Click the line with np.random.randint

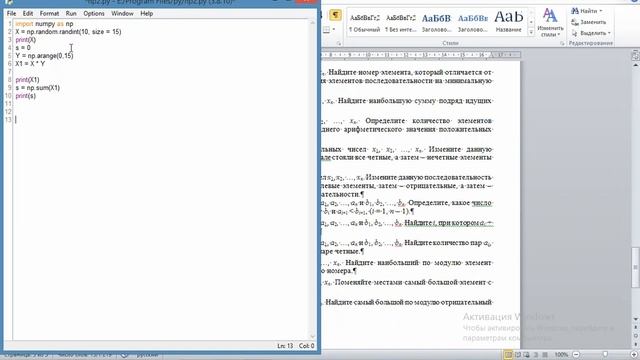tap(68, 31)
